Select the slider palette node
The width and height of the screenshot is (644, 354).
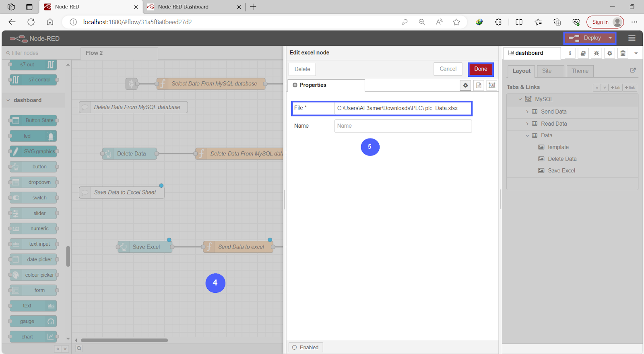33,213
